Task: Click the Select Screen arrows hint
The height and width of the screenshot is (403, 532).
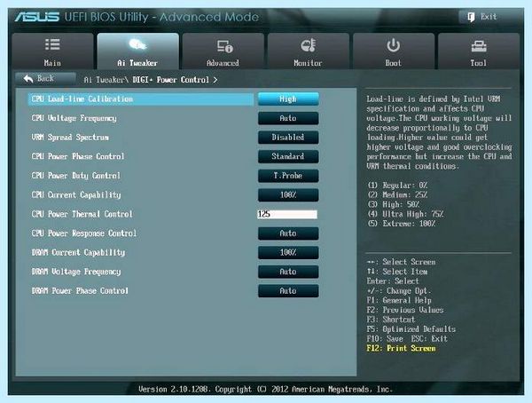Action: tap(401, 262)
